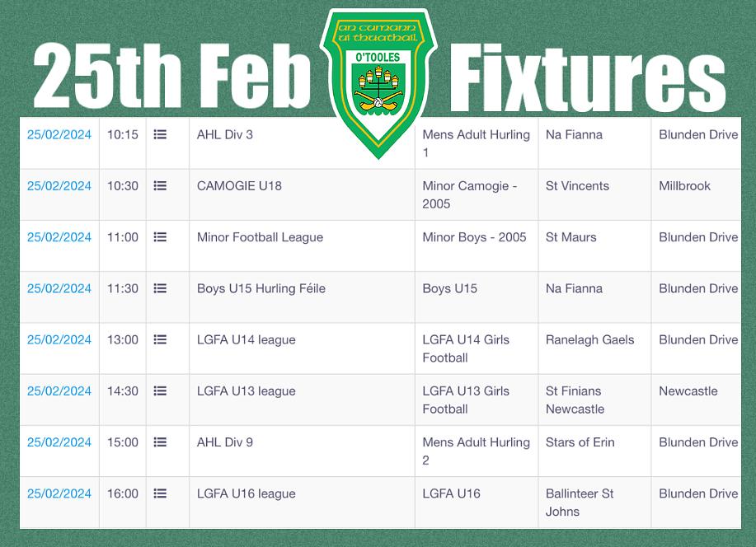The width and height of the screenshot is (756, 547).
Task: Open list icon next to LGFA U13 league
Action: pyautogui.click(x=160, y=390)
